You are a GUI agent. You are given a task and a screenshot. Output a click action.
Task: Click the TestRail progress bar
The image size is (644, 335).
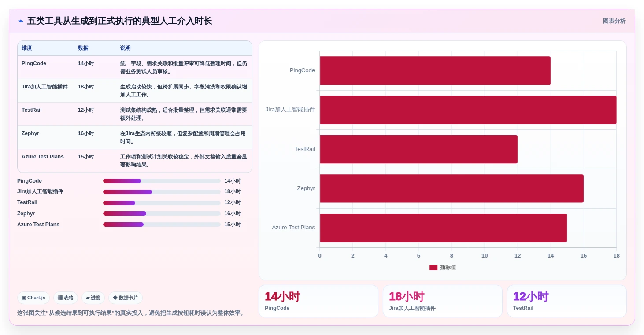[x=162, y=203]
